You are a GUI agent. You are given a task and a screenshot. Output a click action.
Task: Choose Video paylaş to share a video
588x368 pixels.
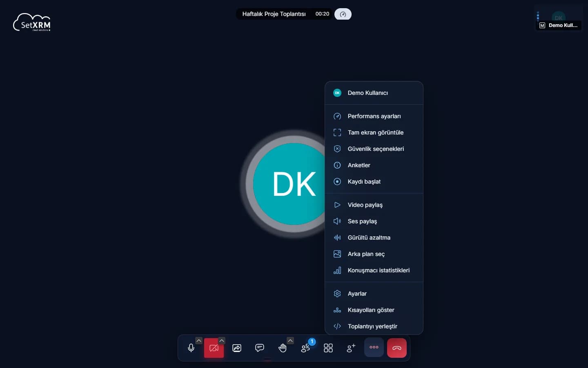[x=374, y=205]
